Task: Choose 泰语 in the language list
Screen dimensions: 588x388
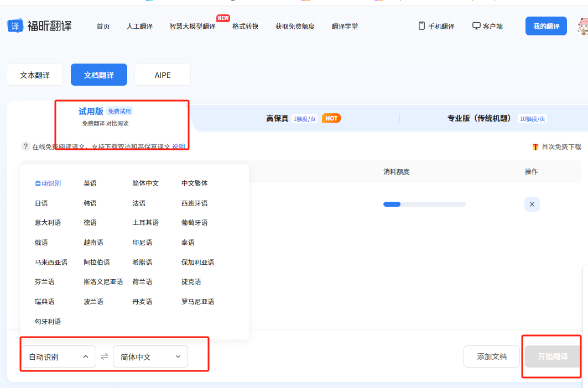Action: coord(188,243)
